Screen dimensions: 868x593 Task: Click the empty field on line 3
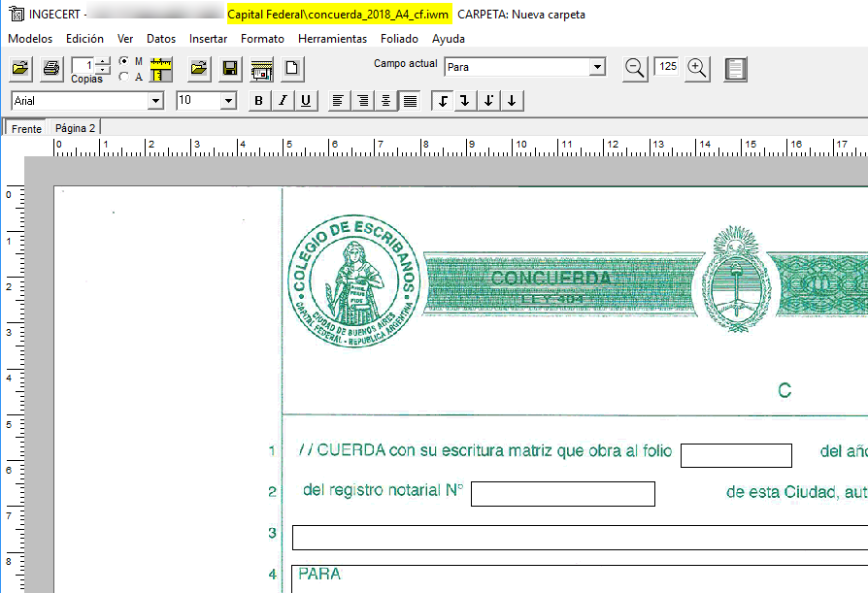(x=580, y=538)
